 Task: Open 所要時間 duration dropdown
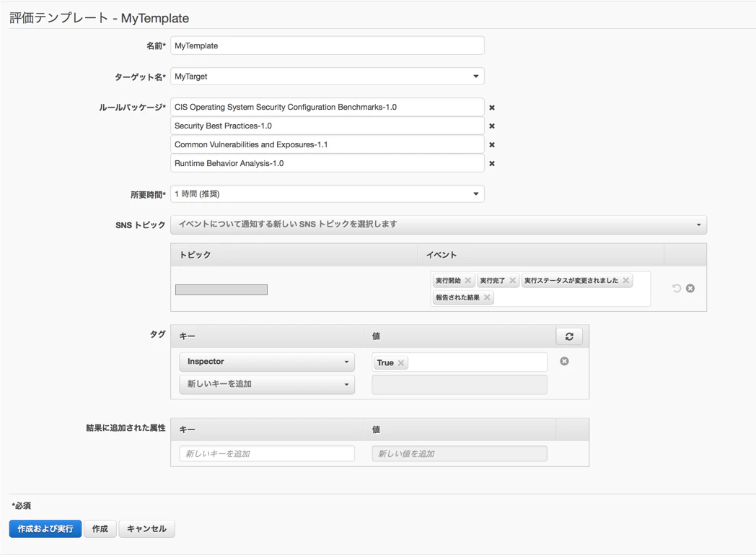pos(328,194)
